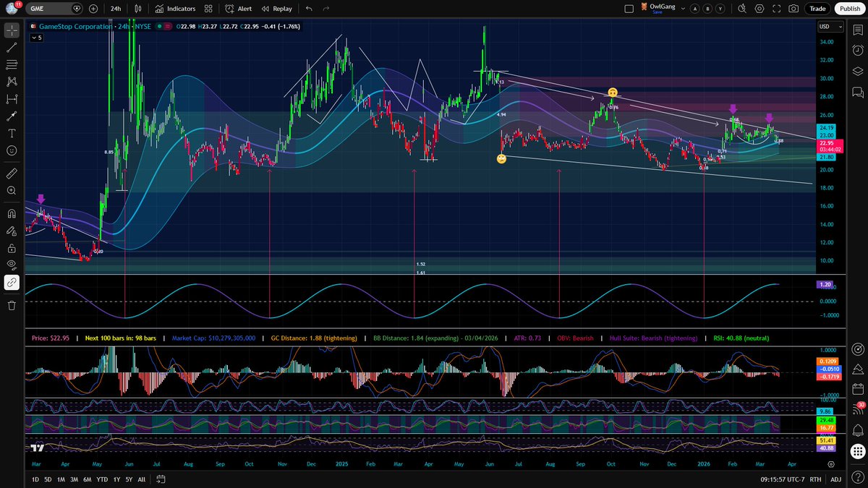Open the 24h interval selector

(116, 9)
